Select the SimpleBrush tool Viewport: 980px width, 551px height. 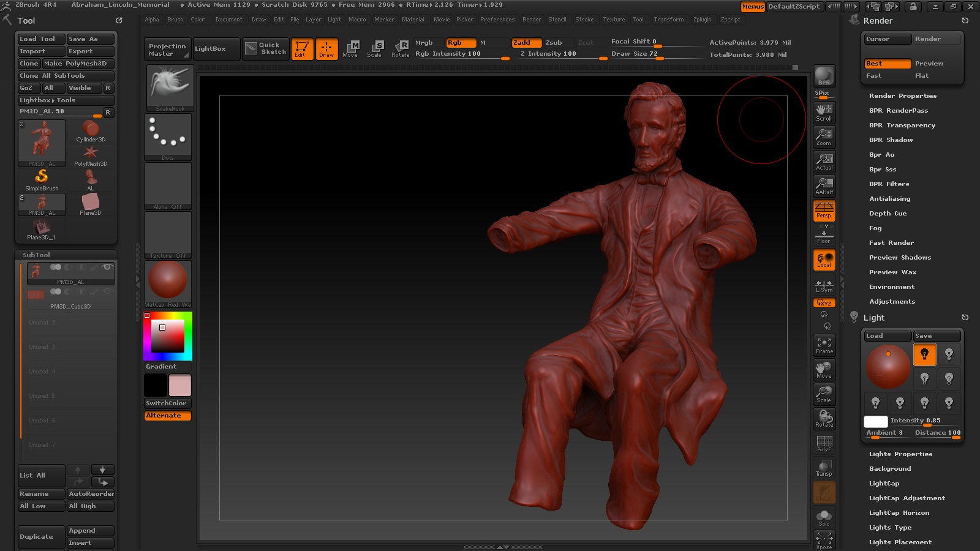click(x=42, y=180)
